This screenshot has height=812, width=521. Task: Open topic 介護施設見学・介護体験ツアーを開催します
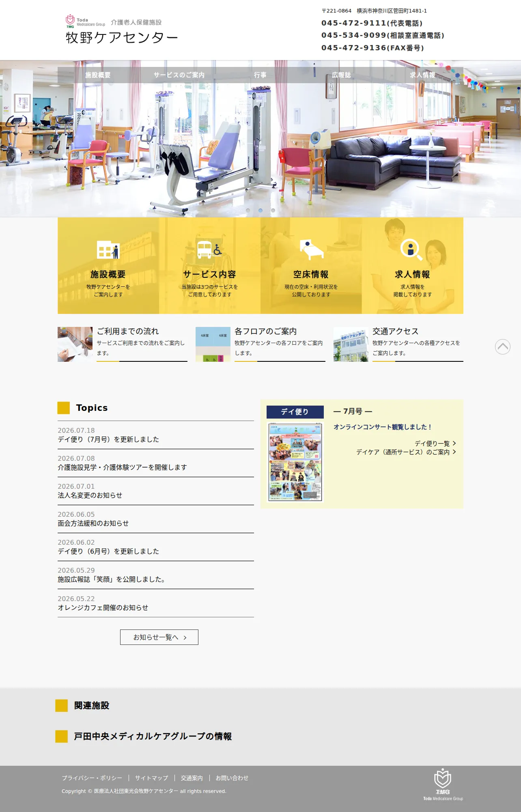(x=122, y=467)
